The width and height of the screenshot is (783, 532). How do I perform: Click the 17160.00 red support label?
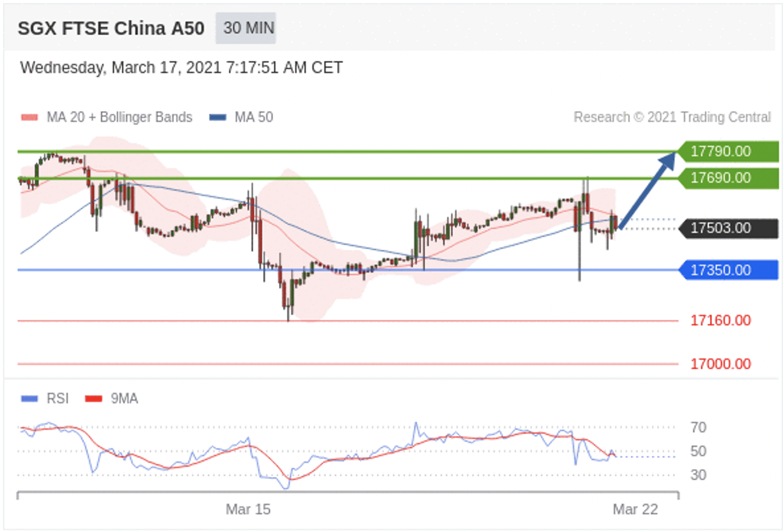click(x=720, y=321)
